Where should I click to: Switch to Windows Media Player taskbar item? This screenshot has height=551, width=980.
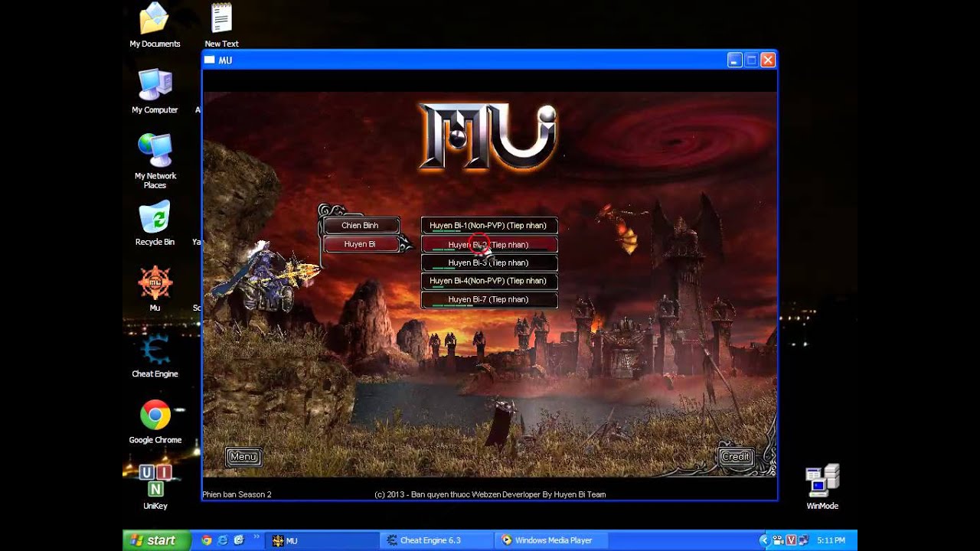point(550,540)
